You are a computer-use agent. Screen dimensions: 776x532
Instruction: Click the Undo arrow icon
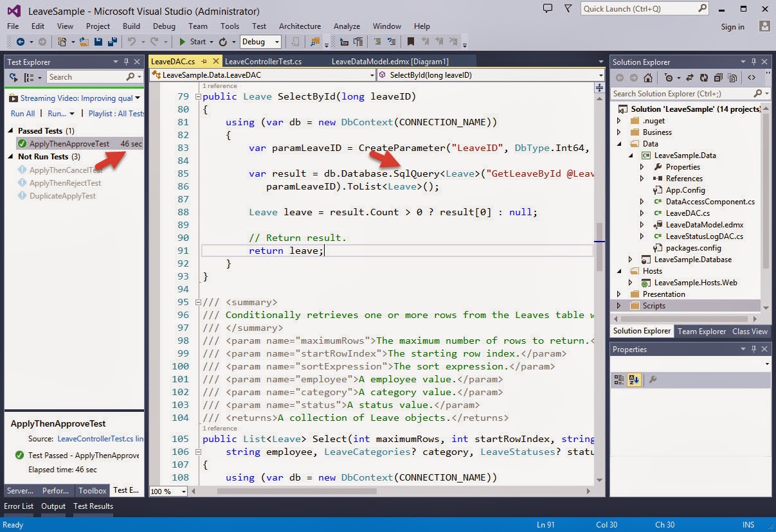tap(131, 42)
